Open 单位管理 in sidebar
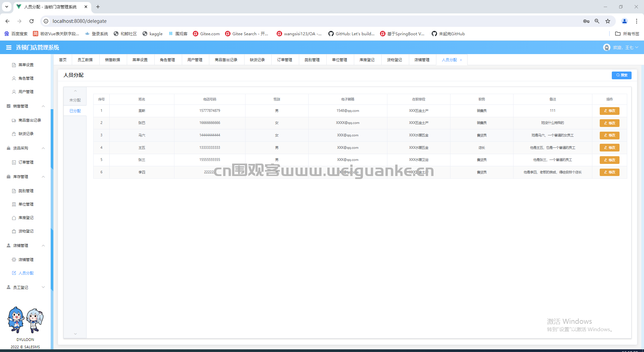 [25, 204]
